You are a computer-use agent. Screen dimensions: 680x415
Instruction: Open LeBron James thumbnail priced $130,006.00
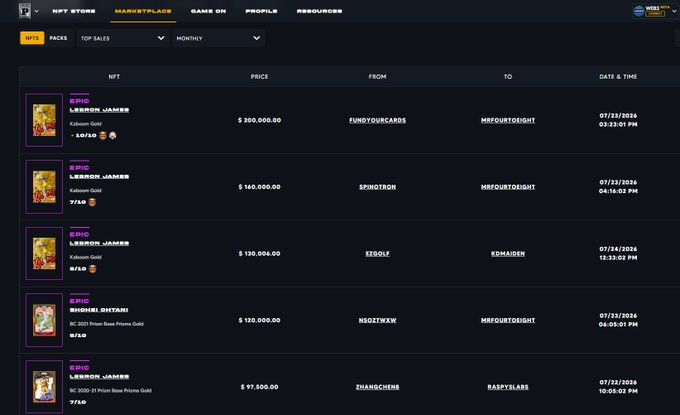pyautogui.click(x=44, y=253)
